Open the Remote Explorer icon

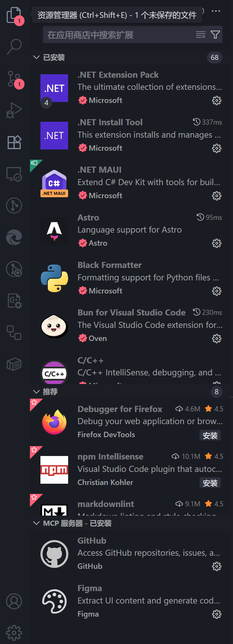click(x=13, y=174)
